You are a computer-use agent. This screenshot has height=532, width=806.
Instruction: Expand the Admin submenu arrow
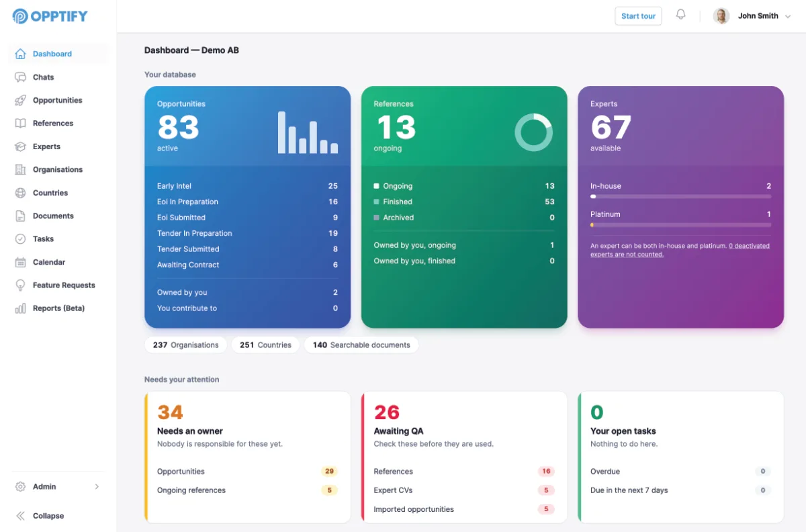97,486
